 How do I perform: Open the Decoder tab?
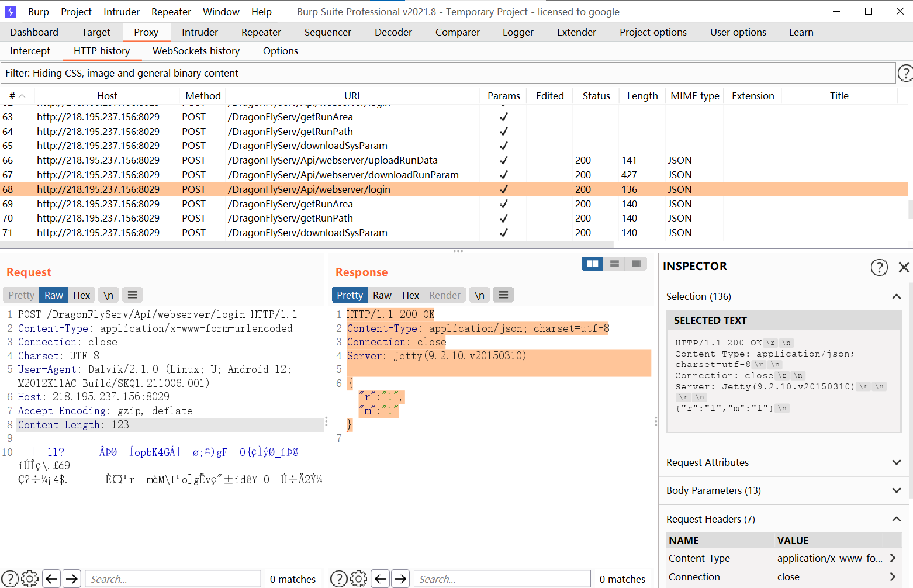coord(393,32)
